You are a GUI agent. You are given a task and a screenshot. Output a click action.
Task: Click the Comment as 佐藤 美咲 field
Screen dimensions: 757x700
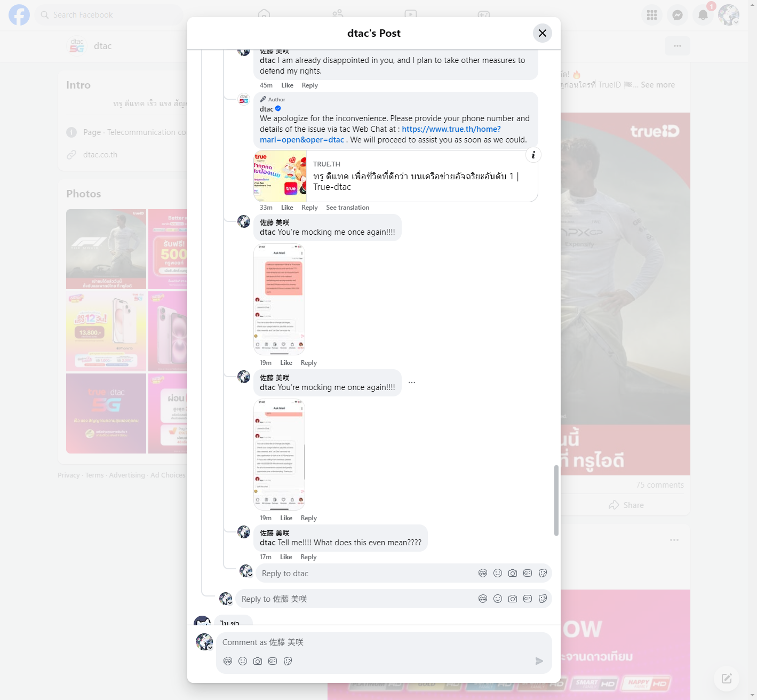coord(384,642)
